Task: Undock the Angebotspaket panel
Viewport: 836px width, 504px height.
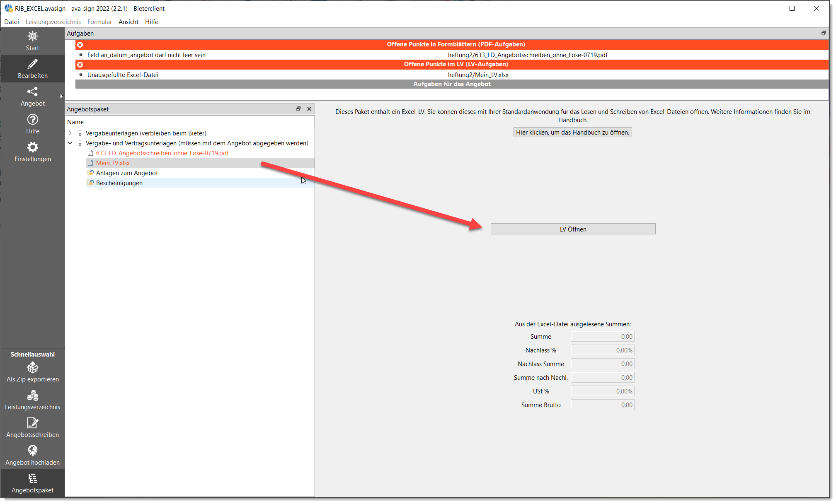Action: pyautogui.click(x=298, y=109)
